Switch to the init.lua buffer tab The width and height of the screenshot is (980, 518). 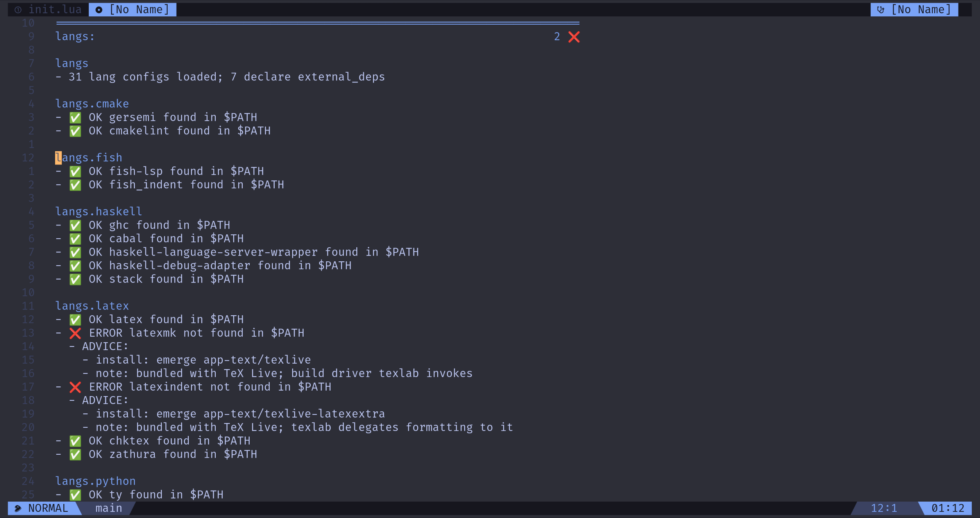(55, 9)
